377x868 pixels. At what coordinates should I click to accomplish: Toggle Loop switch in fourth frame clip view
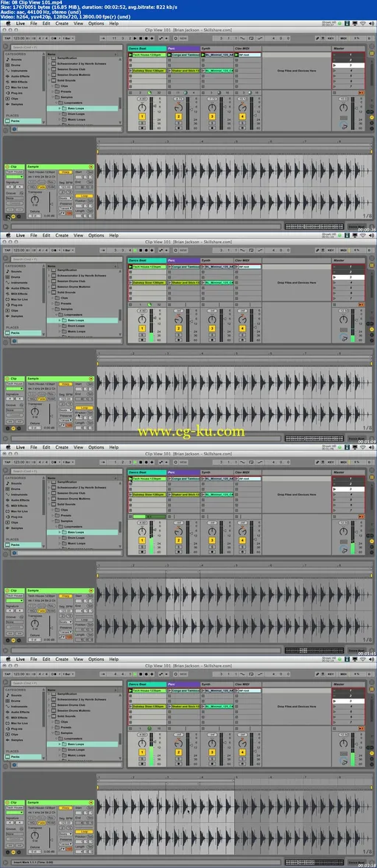pos(84,832)
